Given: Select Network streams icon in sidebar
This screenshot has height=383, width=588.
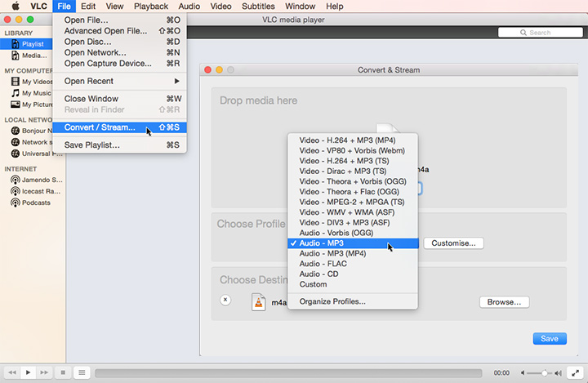Looking at the screenshot, I should click(15, 142).
